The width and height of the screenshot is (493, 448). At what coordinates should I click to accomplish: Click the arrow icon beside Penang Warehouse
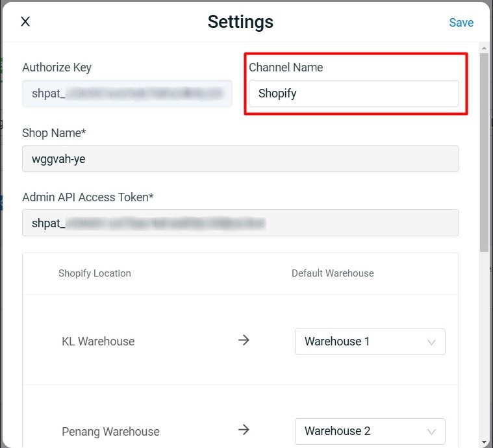244,430
